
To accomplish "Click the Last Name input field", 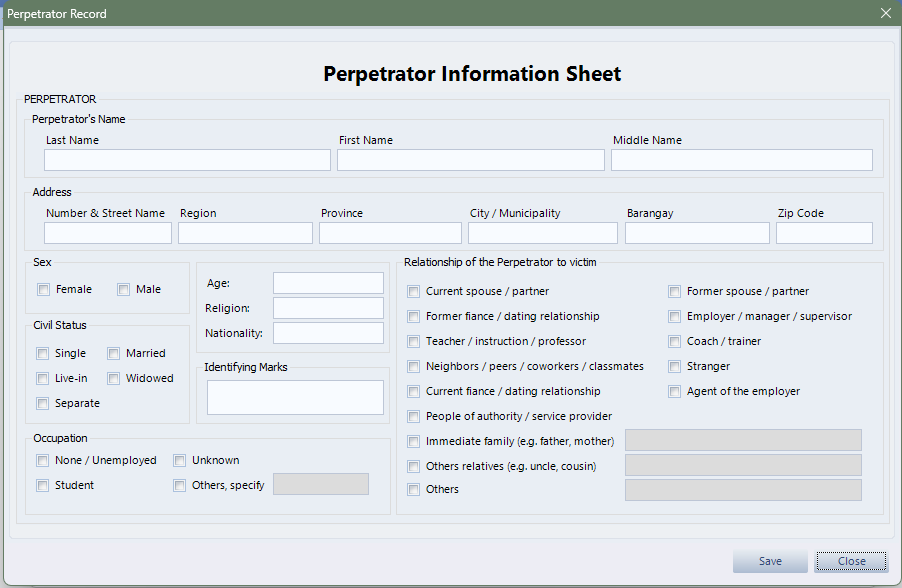I will point(187,160).
